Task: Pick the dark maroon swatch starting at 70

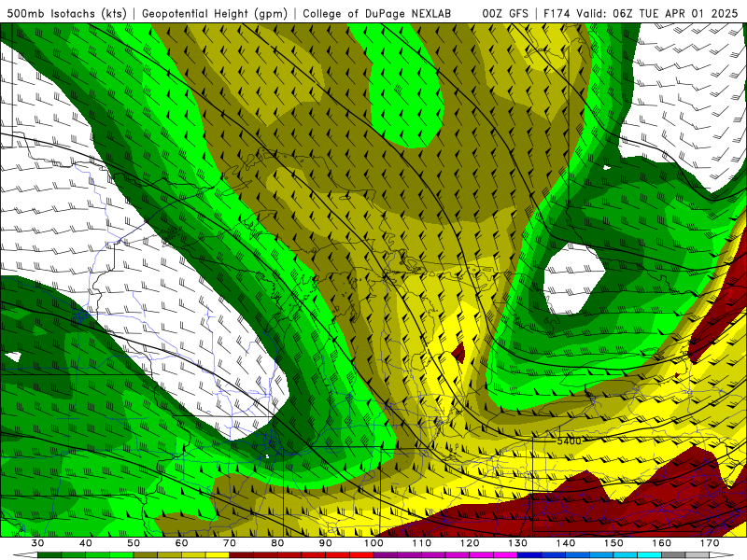Action: coord(242,555)
